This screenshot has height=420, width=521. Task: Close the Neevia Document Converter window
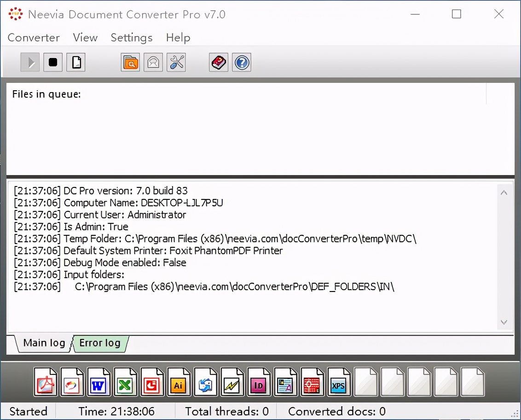[499, 14]
